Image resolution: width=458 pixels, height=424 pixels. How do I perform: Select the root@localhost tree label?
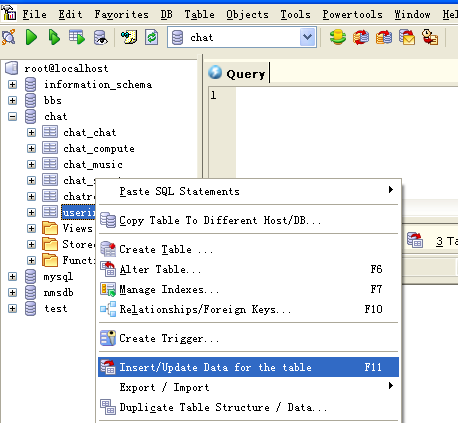(66, 68)
